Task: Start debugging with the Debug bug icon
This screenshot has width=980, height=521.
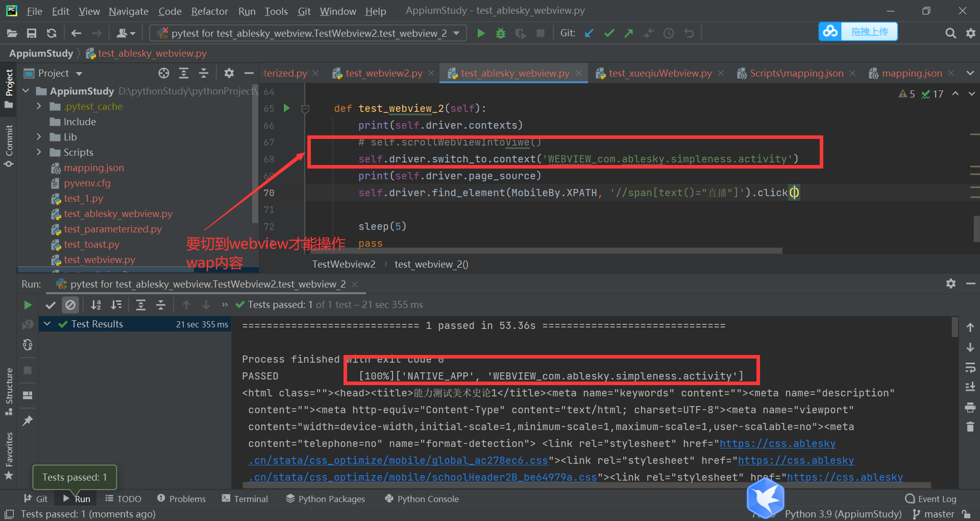Action: (x=501, y=33)
